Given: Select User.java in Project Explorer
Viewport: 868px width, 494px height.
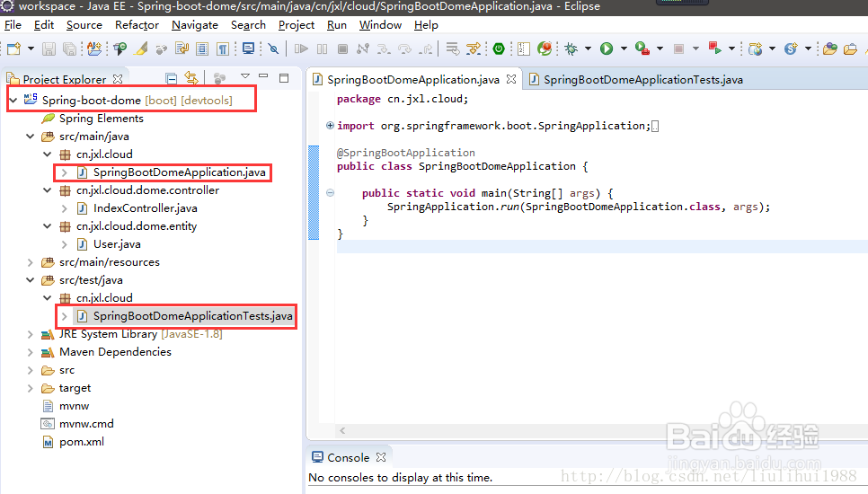Looking at the screenshot, I should tap(117, 244).
